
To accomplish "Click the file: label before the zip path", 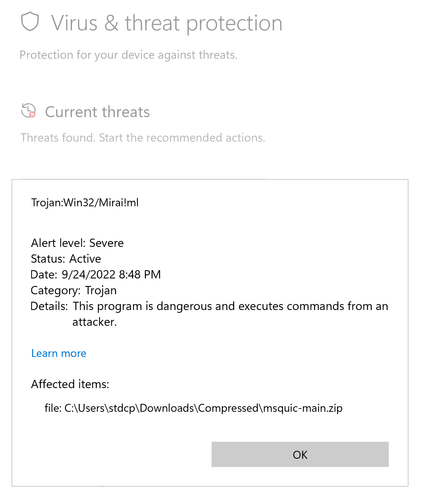I will 51,408.
